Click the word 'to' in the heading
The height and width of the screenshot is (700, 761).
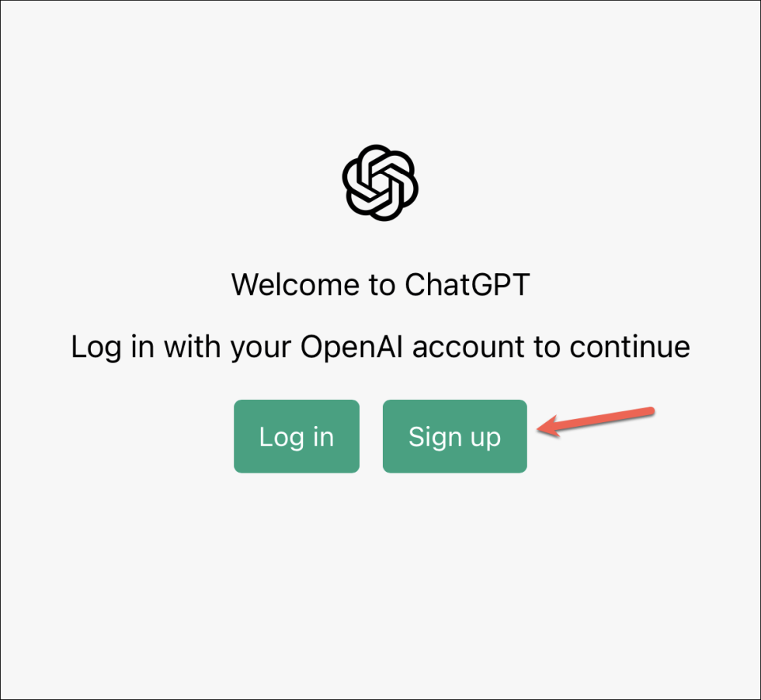click(382, 286)
